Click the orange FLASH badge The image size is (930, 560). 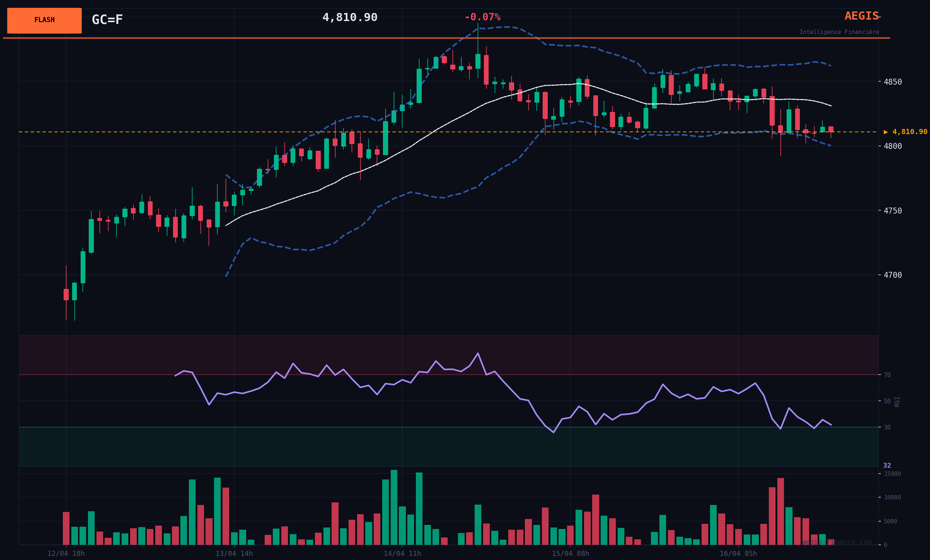tap(44, 20)
